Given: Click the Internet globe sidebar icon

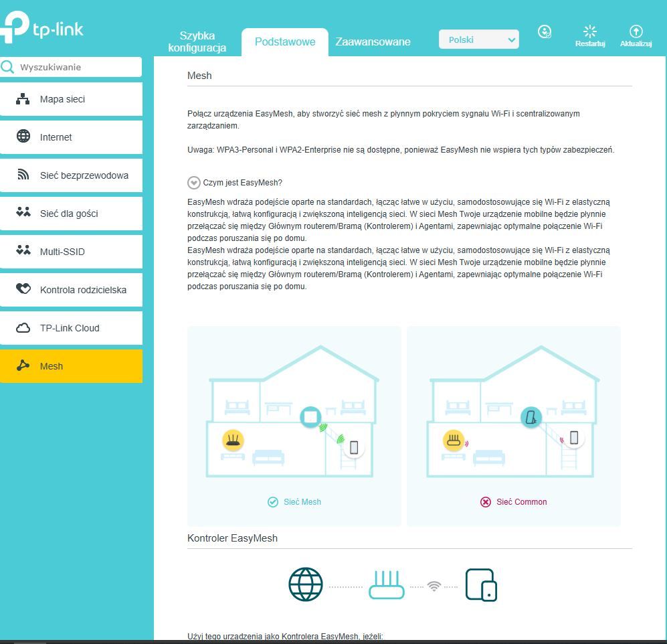Looking at the screenshot, I should (x=23, y=136).
